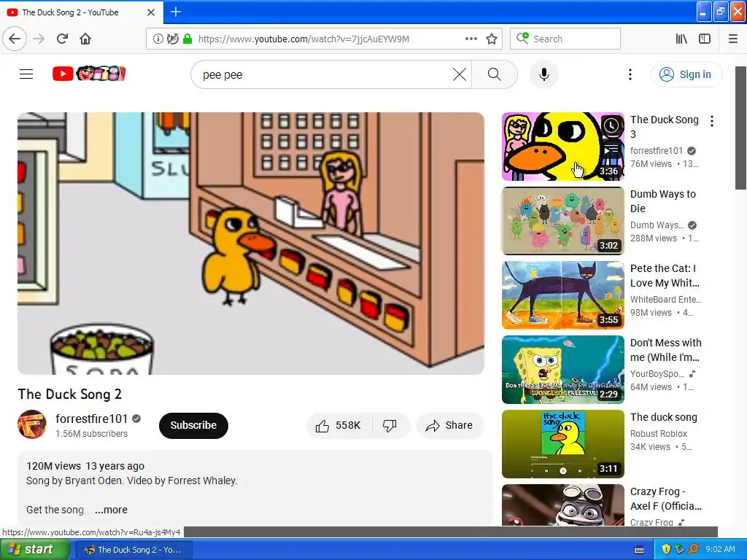Open YouTube settings three-dot menu
This screenshot has height=560, width=747.
tap(630, 74)
